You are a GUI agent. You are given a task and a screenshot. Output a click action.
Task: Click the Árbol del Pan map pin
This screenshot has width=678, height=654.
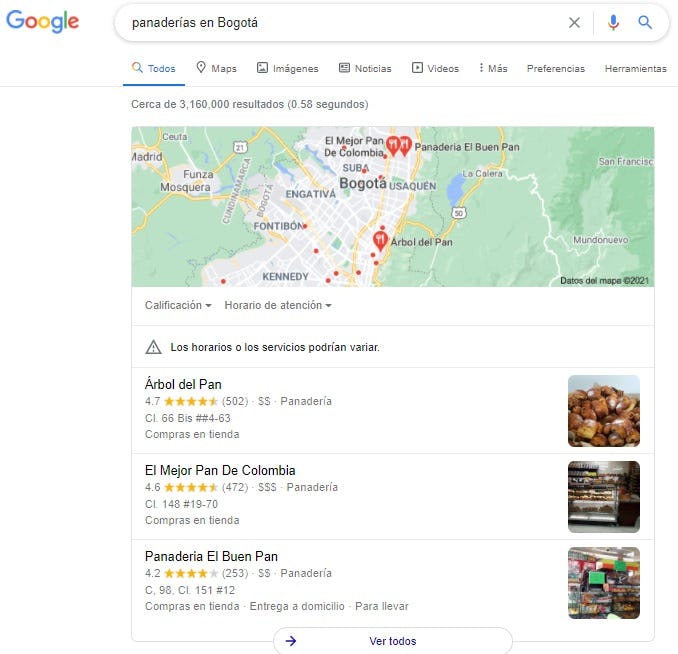click(380, 240)
